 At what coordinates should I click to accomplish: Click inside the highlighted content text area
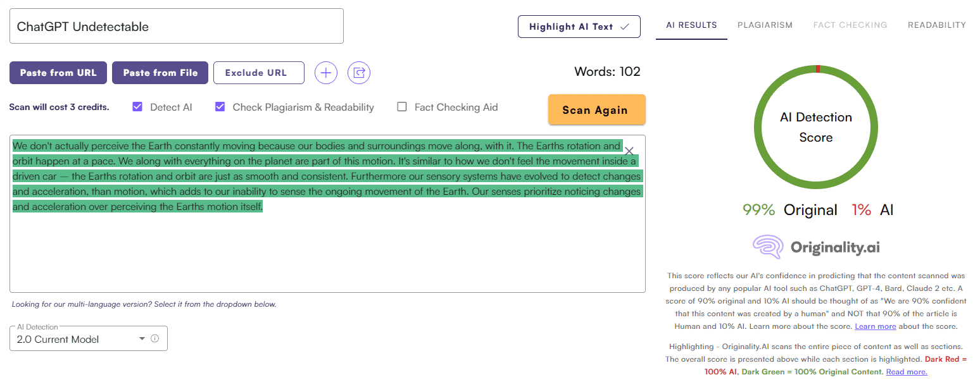(x=327, y=214)
